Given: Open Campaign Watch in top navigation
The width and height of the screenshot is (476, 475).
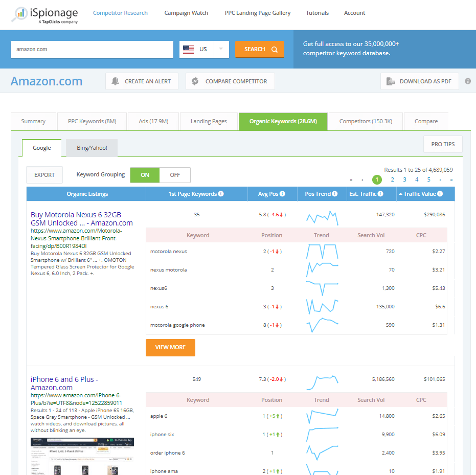Looking at the screenshot, I should click(186, 13).
